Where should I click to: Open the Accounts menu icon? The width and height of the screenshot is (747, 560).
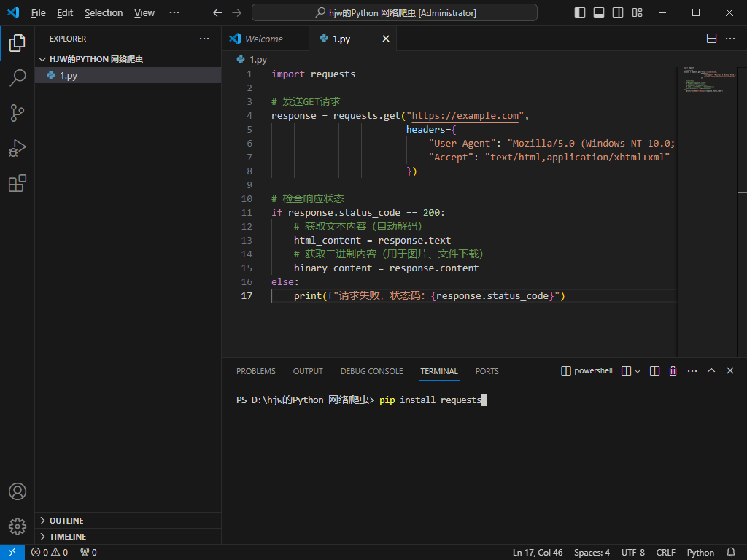[18, 491]
